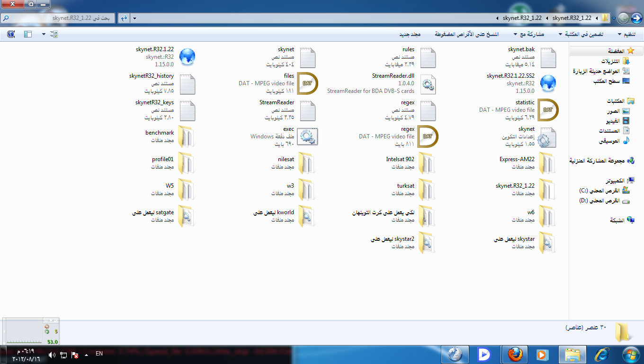Viewport: 644px width, 364px height.
Task: Select المفضلة (Favorites) in navigation pane
Action: point(621,51)
